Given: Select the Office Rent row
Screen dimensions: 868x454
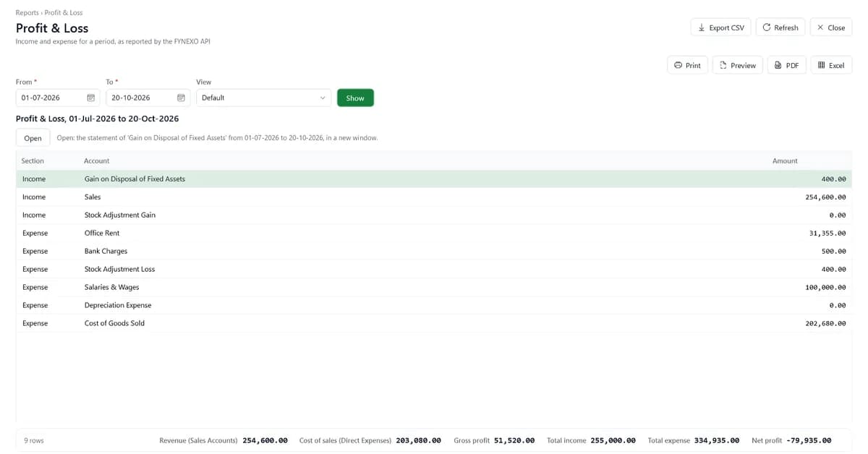Looking at the screenshot, I should 434,233.
